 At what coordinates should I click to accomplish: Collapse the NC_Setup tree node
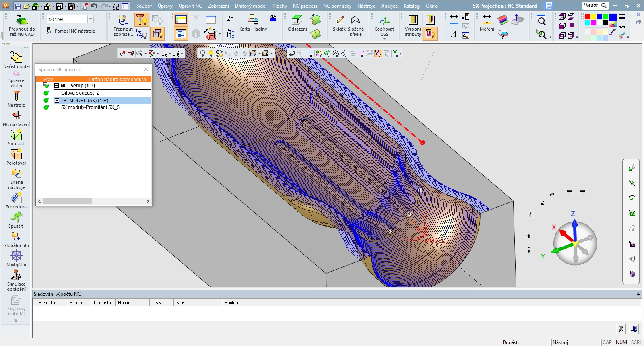click(x=57, y=86)
